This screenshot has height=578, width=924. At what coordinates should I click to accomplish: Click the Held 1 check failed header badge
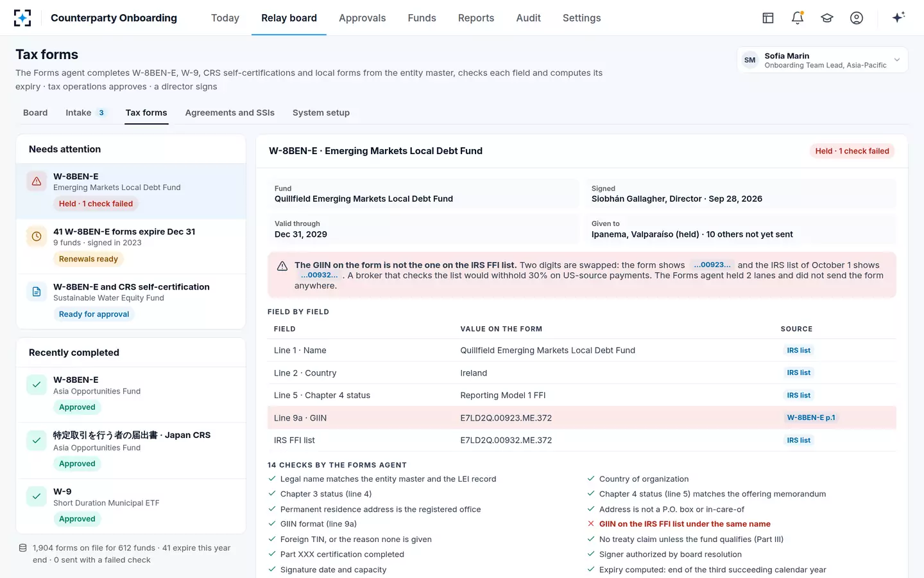point(852,151)
